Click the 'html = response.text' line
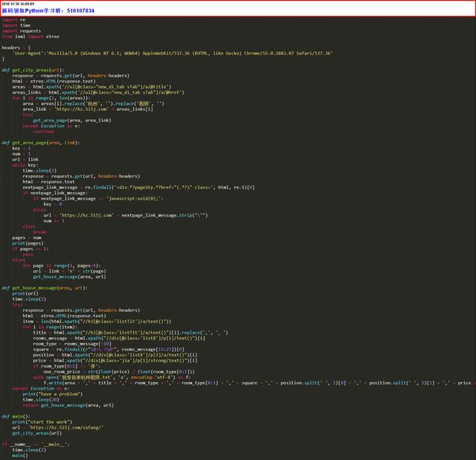This screenshot has width=476, height=460. (48, 182)
